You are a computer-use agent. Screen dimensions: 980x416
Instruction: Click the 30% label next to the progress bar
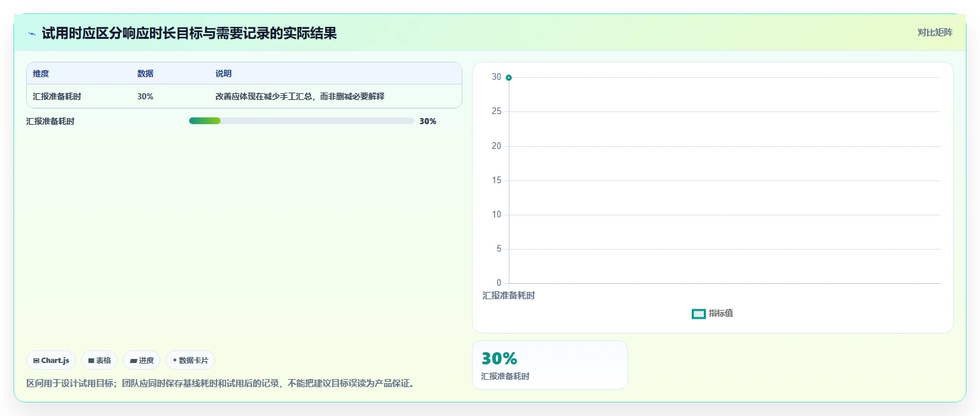point(428,121)
